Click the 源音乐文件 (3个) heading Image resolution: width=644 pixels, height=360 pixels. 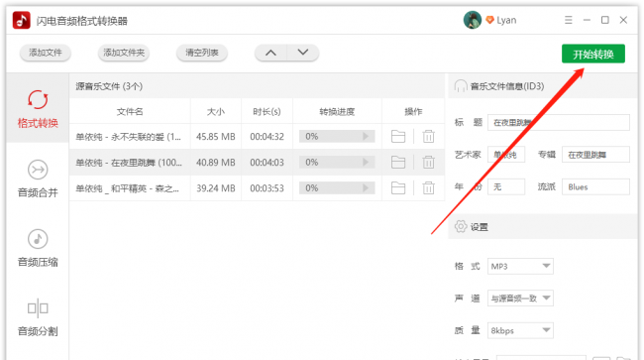tap(109, 86)
